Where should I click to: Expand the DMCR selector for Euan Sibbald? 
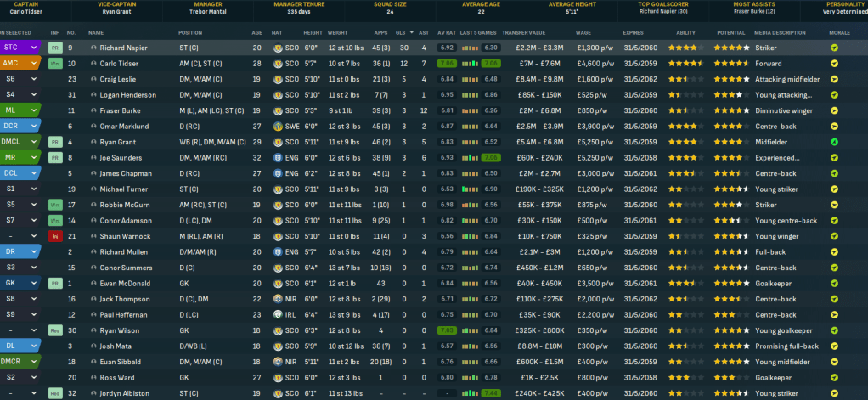tap(34, 361)
